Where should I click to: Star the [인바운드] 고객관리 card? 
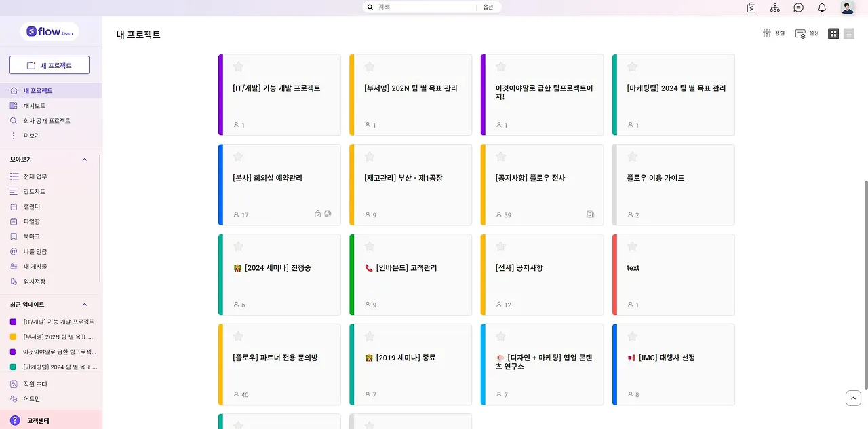point(370,246)
